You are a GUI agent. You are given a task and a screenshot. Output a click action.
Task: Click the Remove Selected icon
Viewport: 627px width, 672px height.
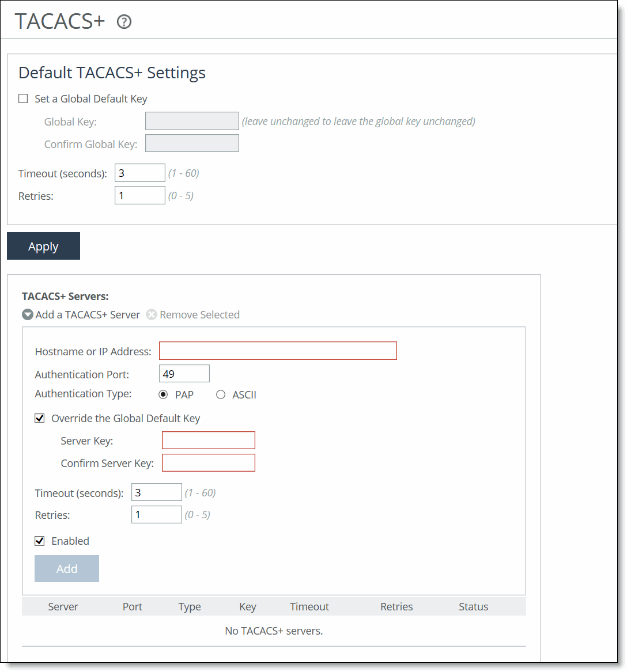[x=151, y=314]
